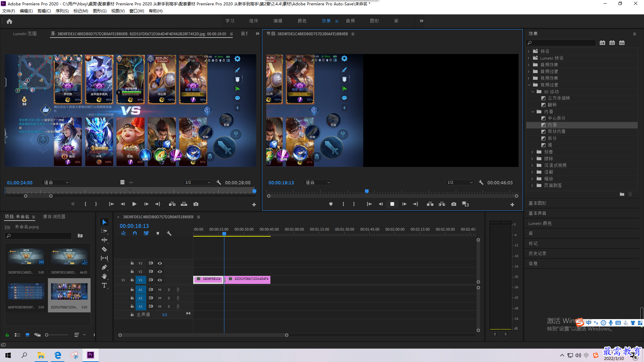Select the 立方体旋转 transition
The image size is (644, 362).
(x=559, y=98)
